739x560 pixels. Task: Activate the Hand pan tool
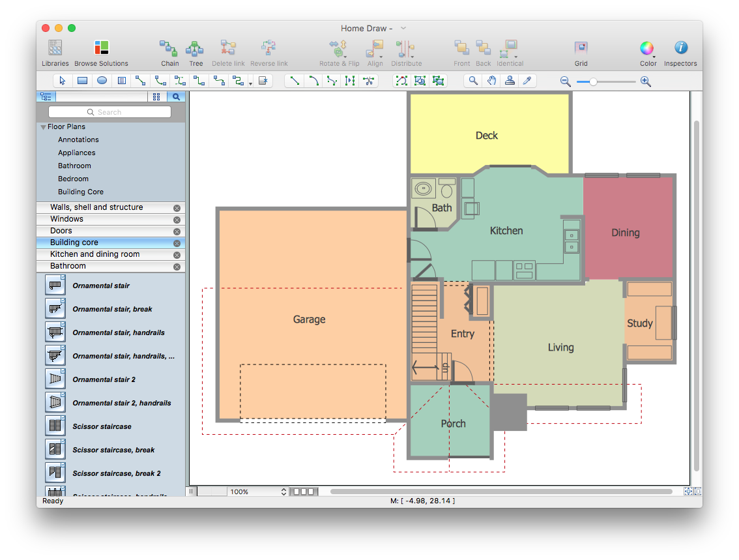coord(491,80)
